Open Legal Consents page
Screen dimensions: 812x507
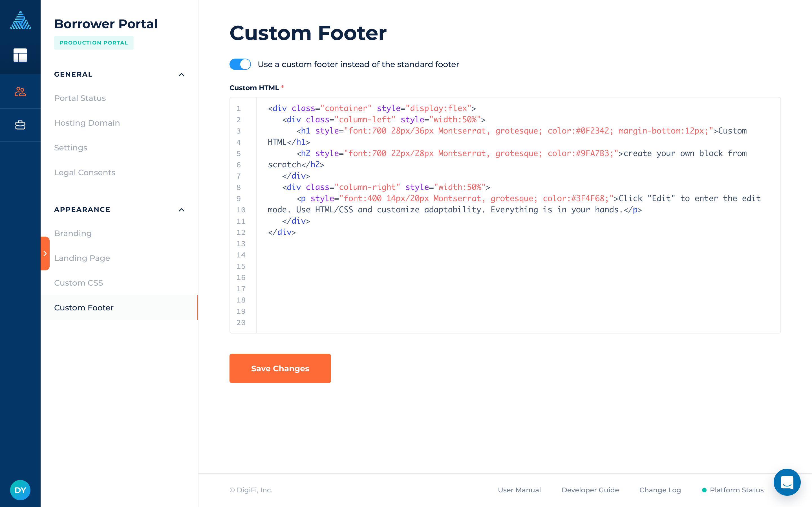click(x=85, y=173)
